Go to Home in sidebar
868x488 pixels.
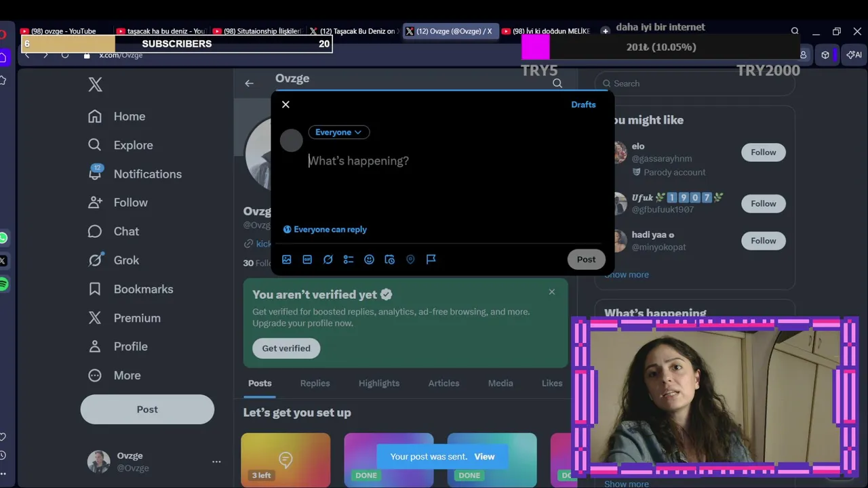117,117
